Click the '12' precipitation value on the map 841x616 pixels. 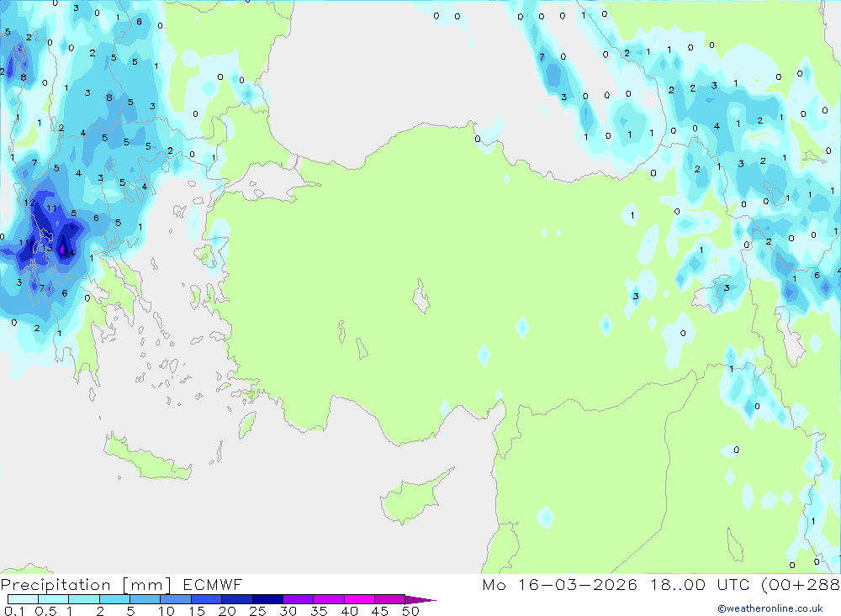pos(29,203)
